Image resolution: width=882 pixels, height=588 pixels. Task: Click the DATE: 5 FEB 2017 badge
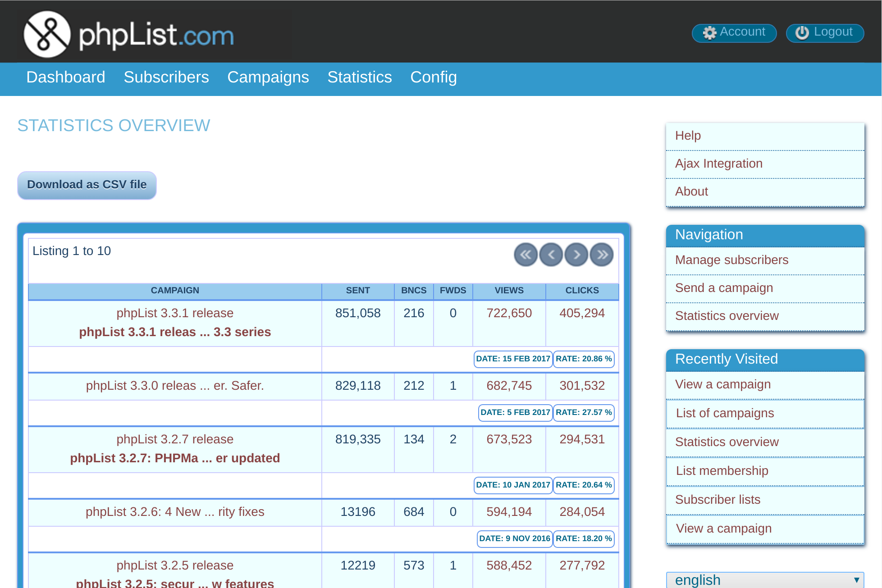(x=515, y=413)
